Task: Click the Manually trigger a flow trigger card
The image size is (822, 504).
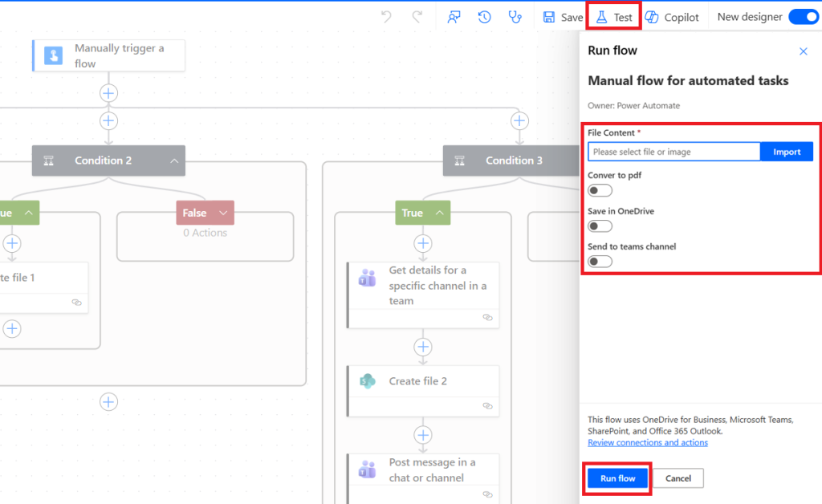Action: tap(108, 55)
